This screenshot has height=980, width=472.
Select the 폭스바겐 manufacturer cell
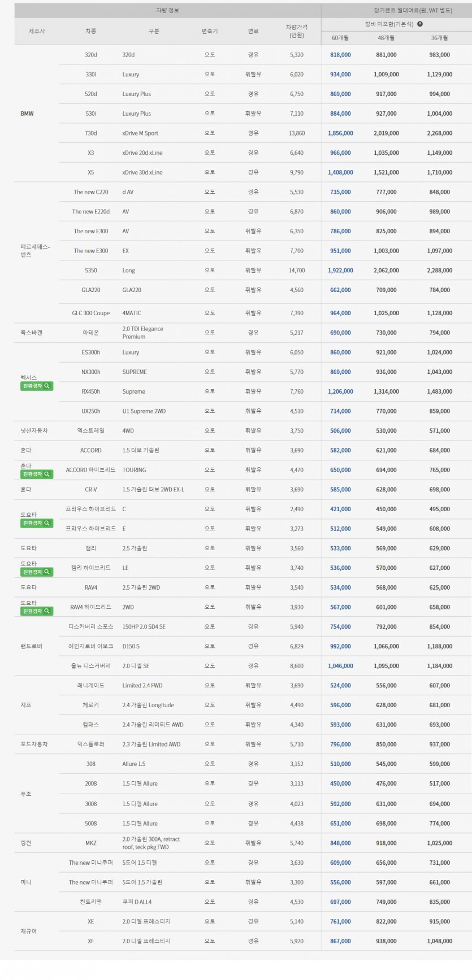point(31,333)
